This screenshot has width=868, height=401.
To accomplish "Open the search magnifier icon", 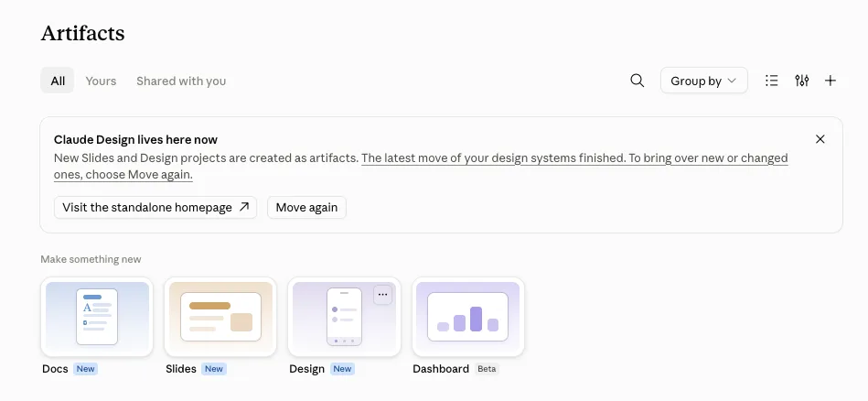I will pos(638,81).
